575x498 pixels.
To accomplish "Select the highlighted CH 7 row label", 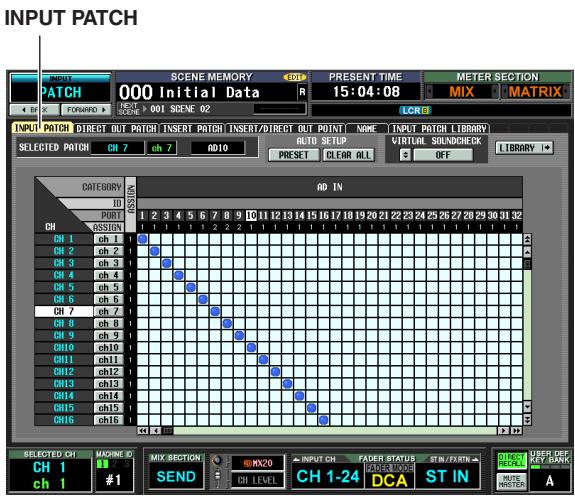I will (63, 312).
